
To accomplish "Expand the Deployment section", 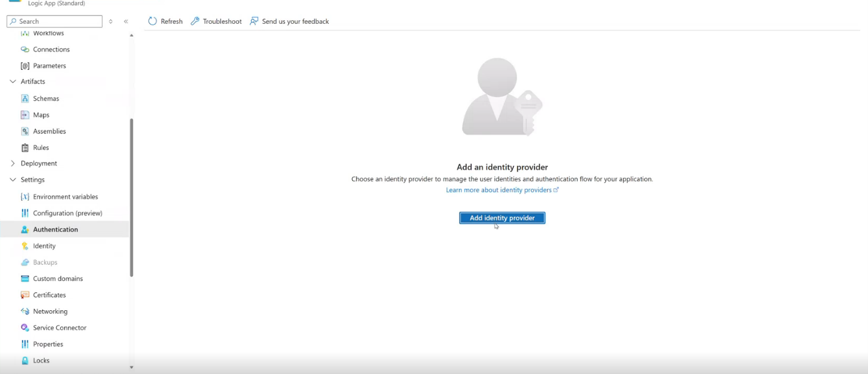I will [x=13, y=163].
